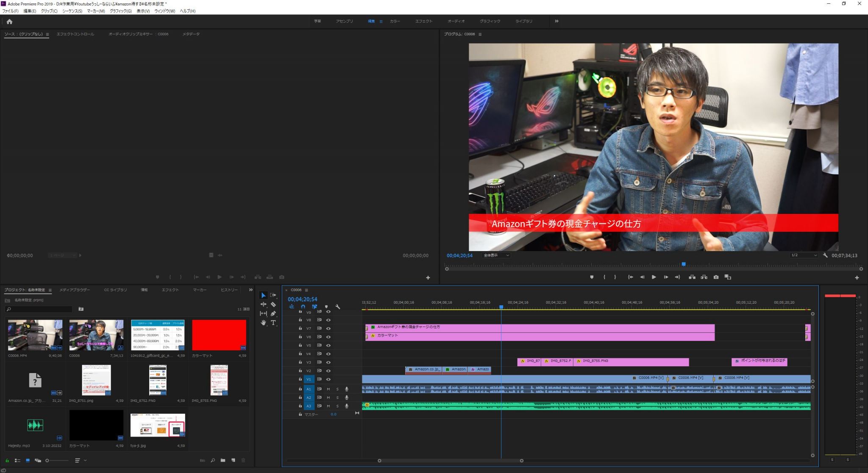Toggle V1 track output eye
868x473 pixels.
[328, 379]
